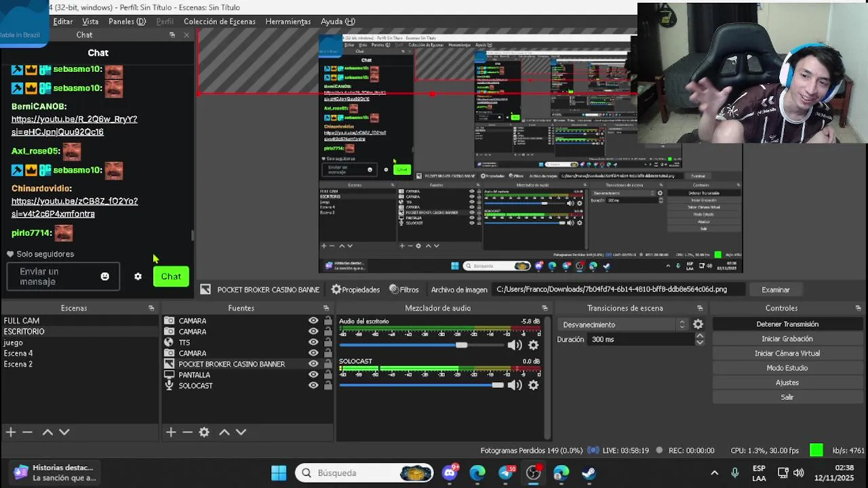Open BerniCANOB's youtu.be link in chat

(74, 125)
